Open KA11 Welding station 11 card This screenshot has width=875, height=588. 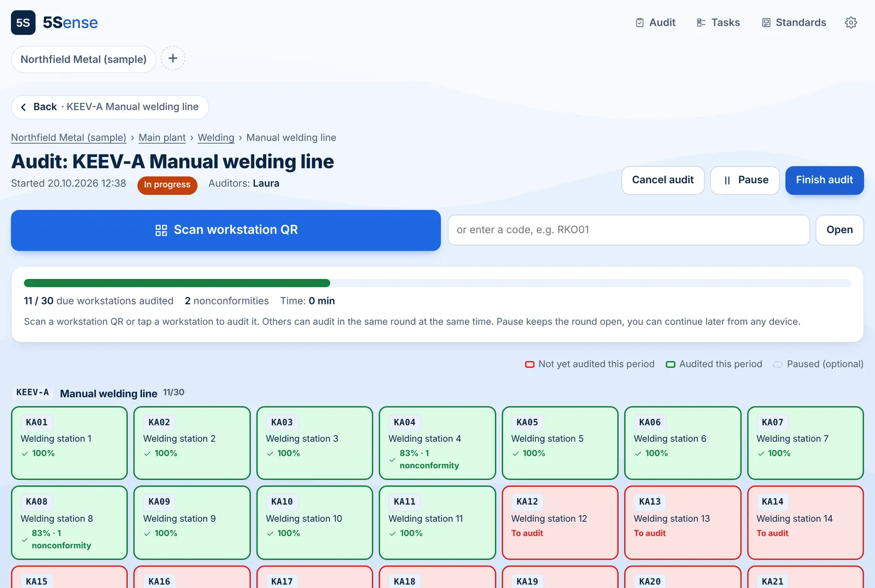pyautogui.click(x=437, y=522)
